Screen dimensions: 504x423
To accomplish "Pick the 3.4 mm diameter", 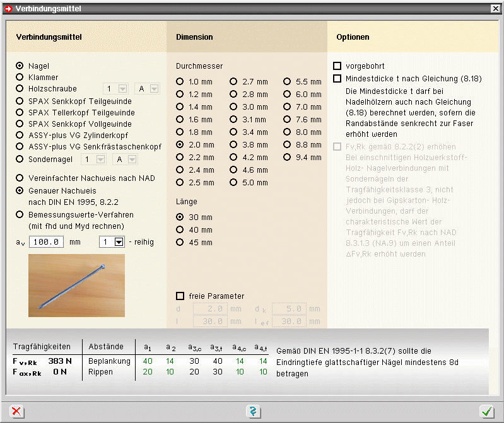I will coord(234,132).
